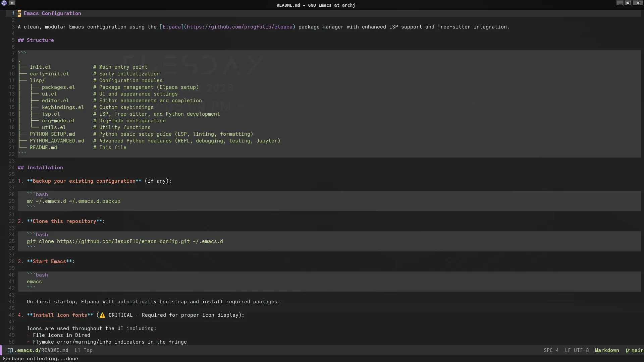
Task: Click the ```bash fence on line 40
Action: [x=37, y=275]
